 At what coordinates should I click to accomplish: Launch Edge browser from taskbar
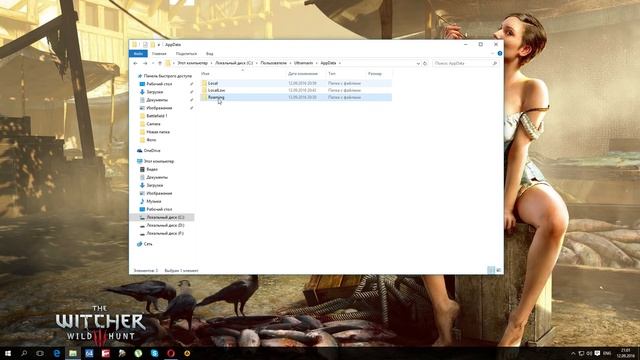[57, 353]
